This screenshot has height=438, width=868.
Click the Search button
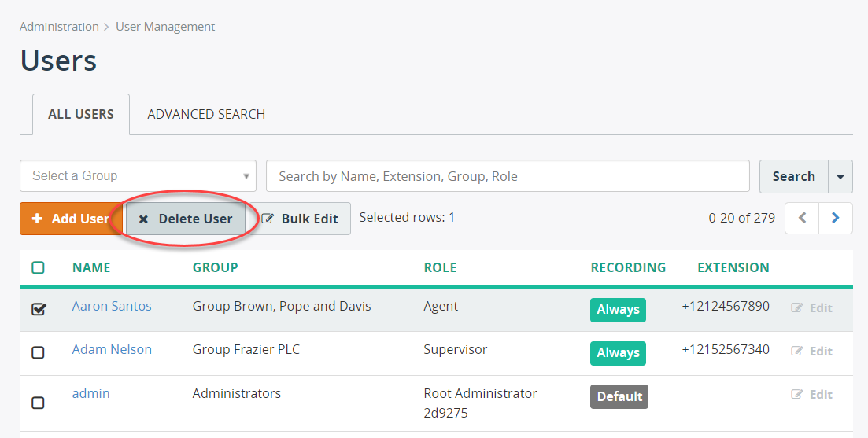(794, 176)
